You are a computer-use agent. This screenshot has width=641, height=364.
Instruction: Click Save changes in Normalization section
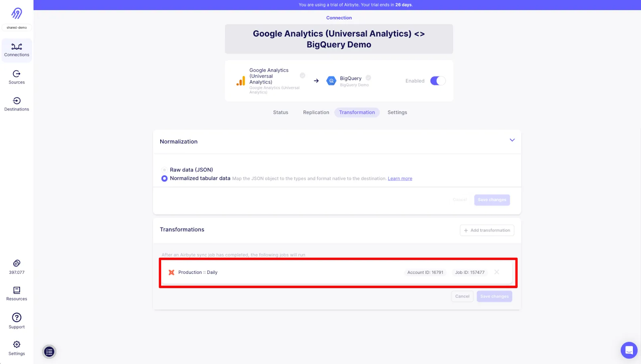tap(492, 200)
